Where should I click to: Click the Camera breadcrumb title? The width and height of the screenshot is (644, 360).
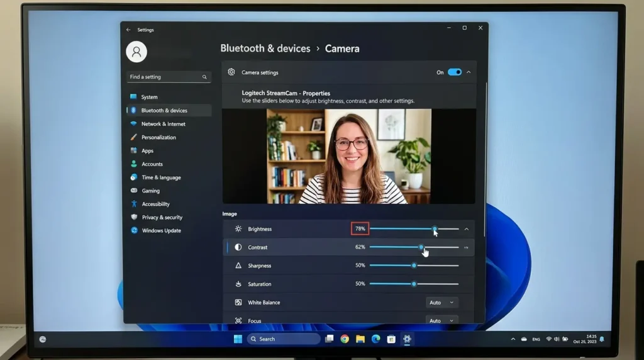(x=342, y=48)
